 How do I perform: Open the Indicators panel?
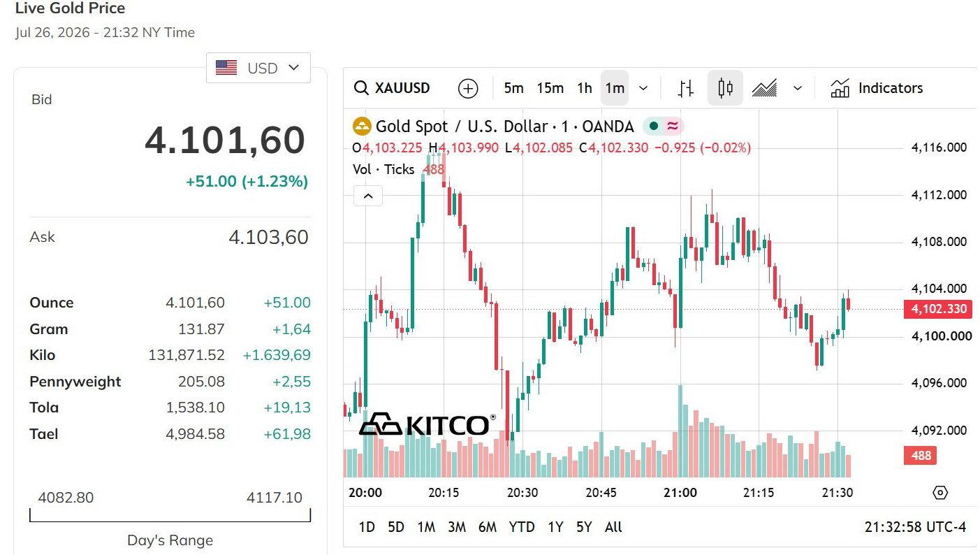[877, 88]
